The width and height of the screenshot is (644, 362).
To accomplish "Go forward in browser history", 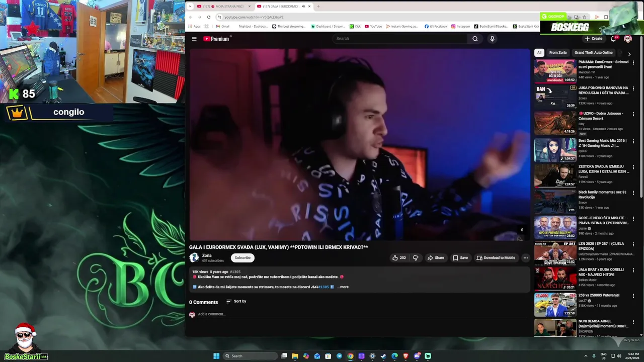I will (200, 17).
